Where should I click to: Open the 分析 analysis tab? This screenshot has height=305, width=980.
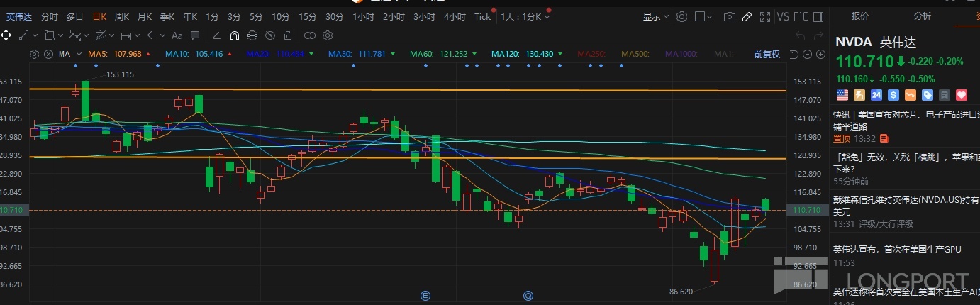[923, 16]
